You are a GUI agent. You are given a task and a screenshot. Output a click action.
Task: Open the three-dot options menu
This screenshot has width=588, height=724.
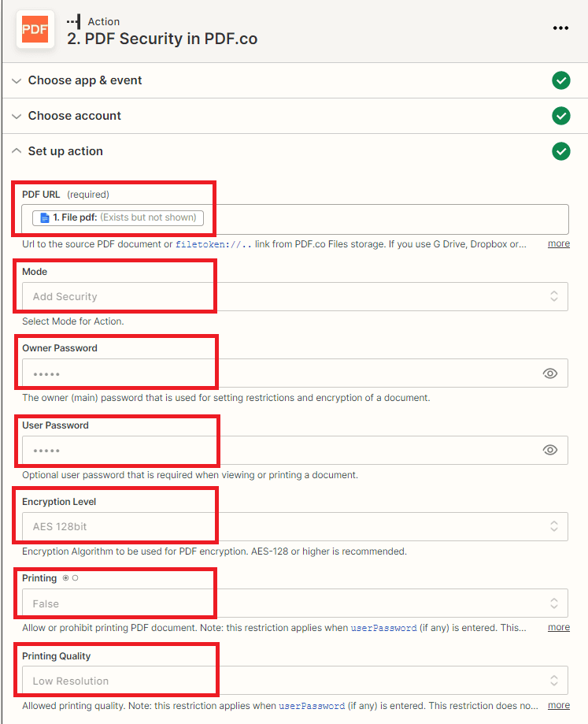point(561,28)
